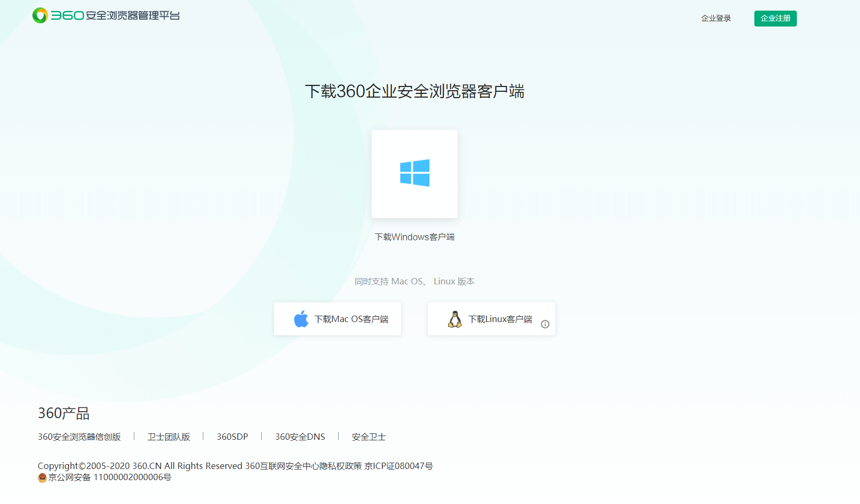Click 京公网安备 11000002000006号 link
Image resolution: width=860 pixels, height=504 pixels.
[110, 477]
